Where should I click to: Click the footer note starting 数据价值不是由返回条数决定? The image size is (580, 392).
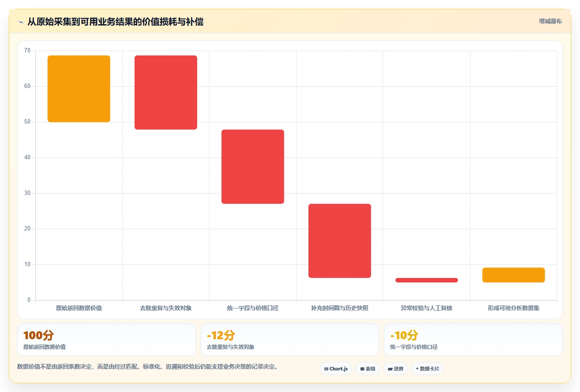(147, 366)
